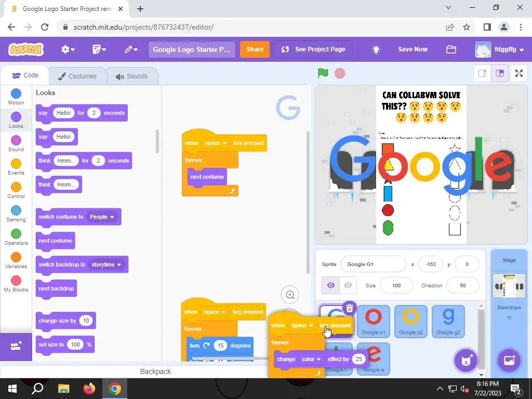This screenshot has height=399, width=532.
Task: Switch to the Costumes tab
Action: [x=77, y=76]
